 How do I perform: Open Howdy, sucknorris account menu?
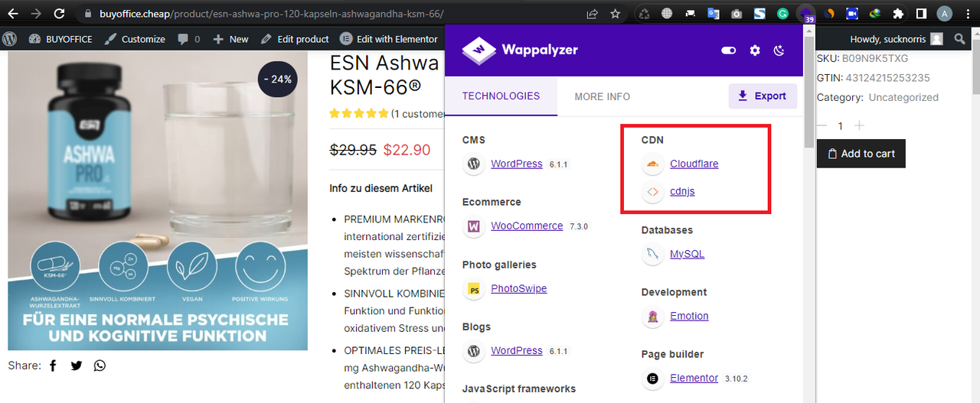click(x=896, y=39)
